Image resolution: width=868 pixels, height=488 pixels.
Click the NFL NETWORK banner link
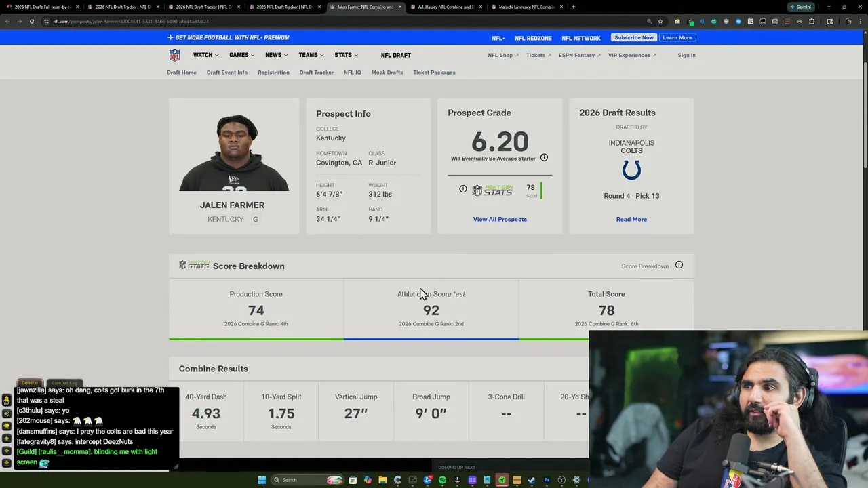point(581,38)
